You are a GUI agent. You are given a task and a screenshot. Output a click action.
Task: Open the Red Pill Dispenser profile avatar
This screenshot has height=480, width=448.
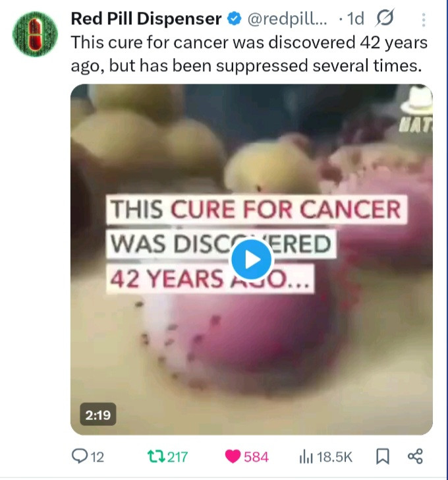[x=35, y=34]
